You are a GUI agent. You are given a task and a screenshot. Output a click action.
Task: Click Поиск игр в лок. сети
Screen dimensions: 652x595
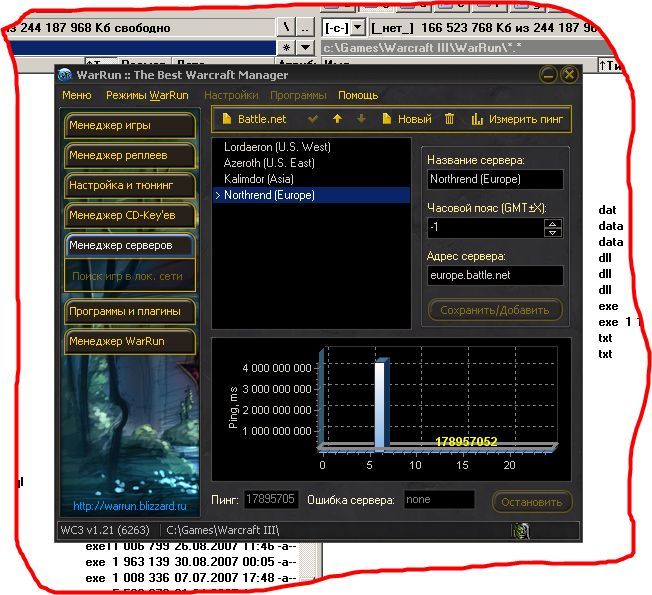tap(130, 276)
